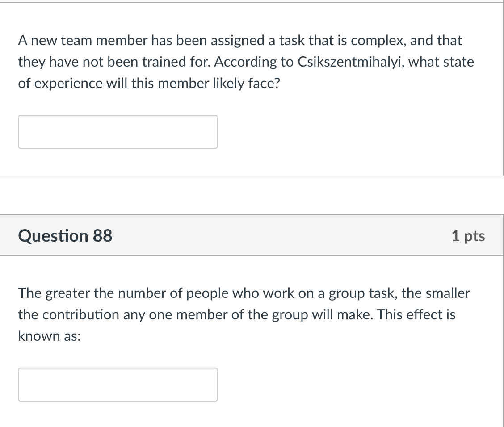Click the Question 88 heading
Screen dimensions: 504x427
coord(65,235)
